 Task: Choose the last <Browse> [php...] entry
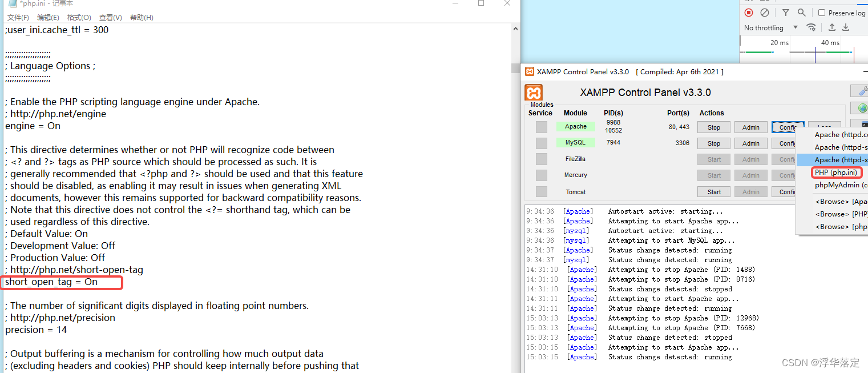(x=833, y=227)
